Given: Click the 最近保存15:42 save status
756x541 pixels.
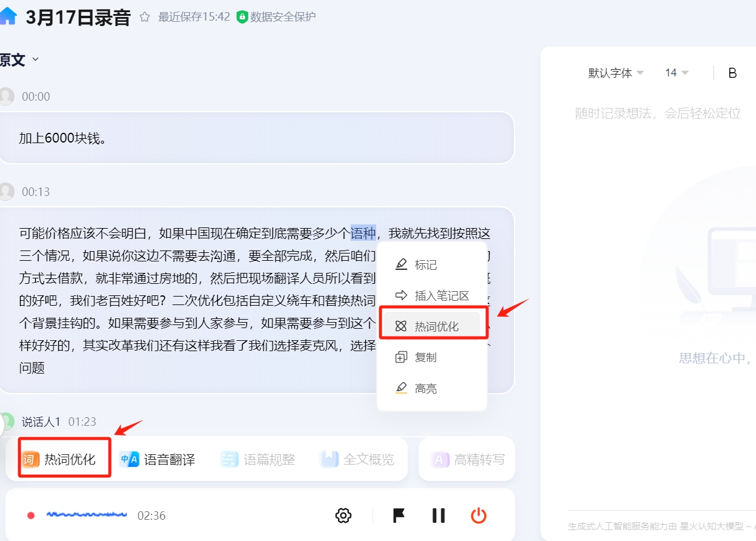Looking at the screenshot, I should click(194, 17).
